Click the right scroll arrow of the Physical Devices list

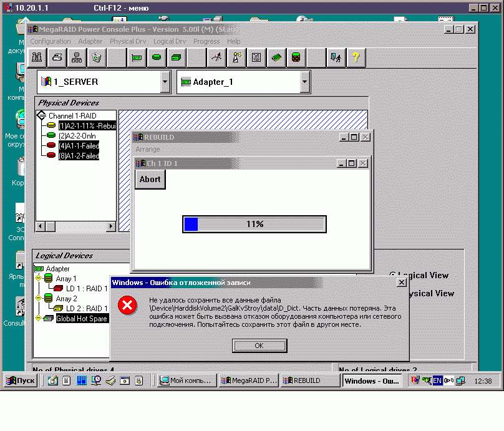[x=111, y=226]
